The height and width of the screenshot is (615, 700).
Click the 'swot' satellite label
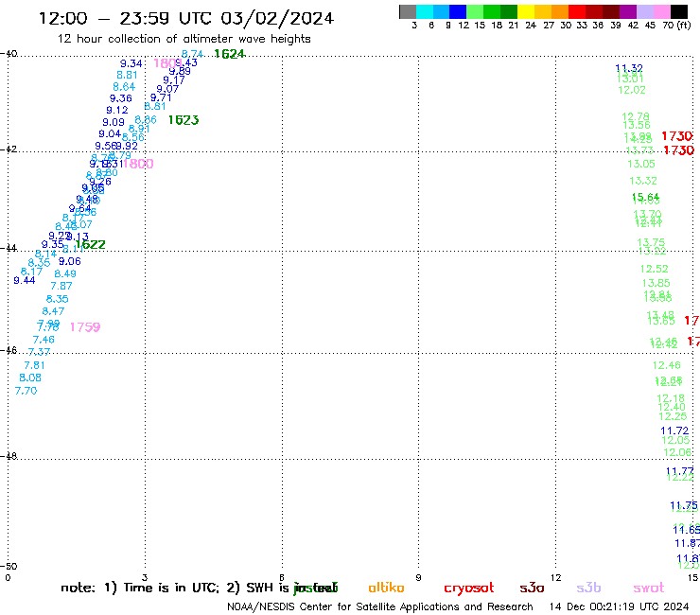click(649, 588)
